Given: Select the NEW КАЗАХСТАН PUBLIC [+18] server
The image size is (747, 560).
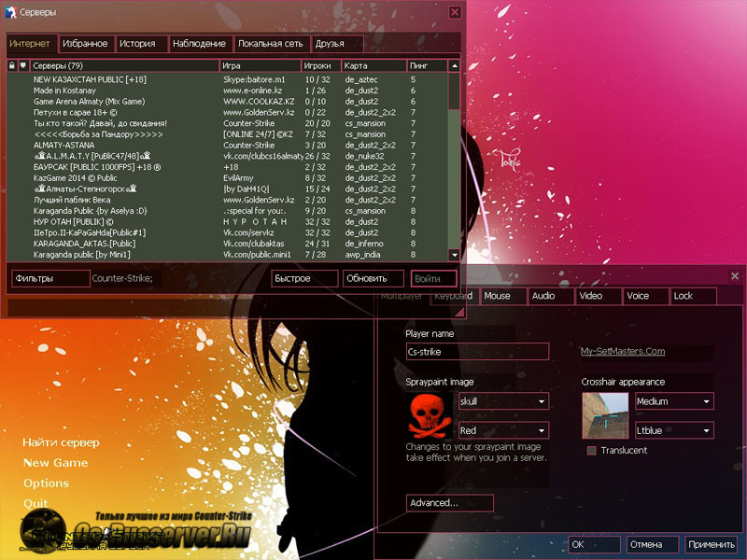Looking at the screenshot, I should click(227, 79).
